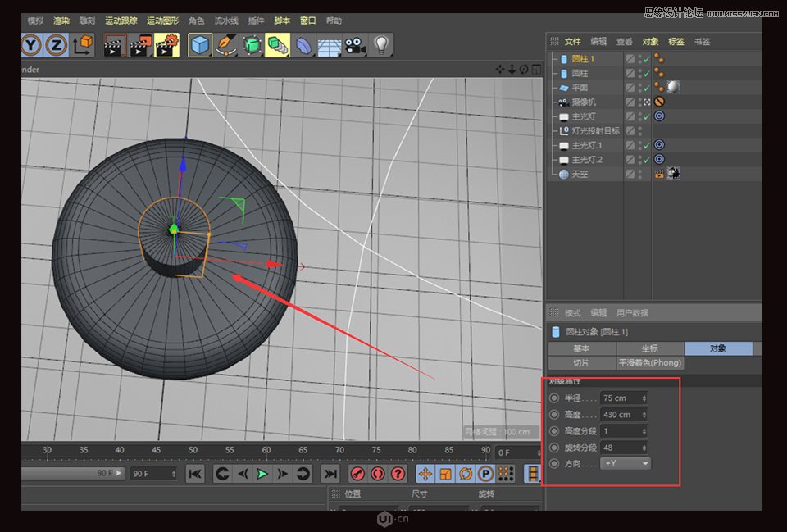
Task: Switch to the 坐标 tab
Action: [x=650, y=349]
